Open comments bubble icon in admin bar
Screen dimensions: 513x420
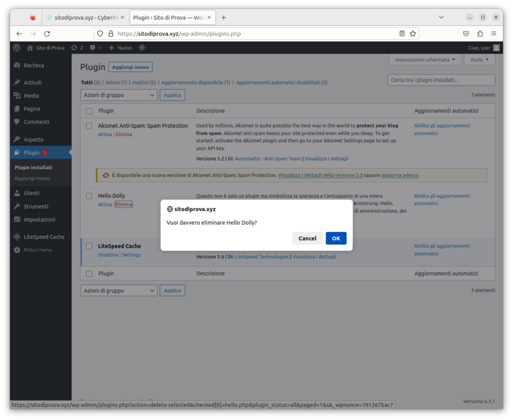[96, 48]
